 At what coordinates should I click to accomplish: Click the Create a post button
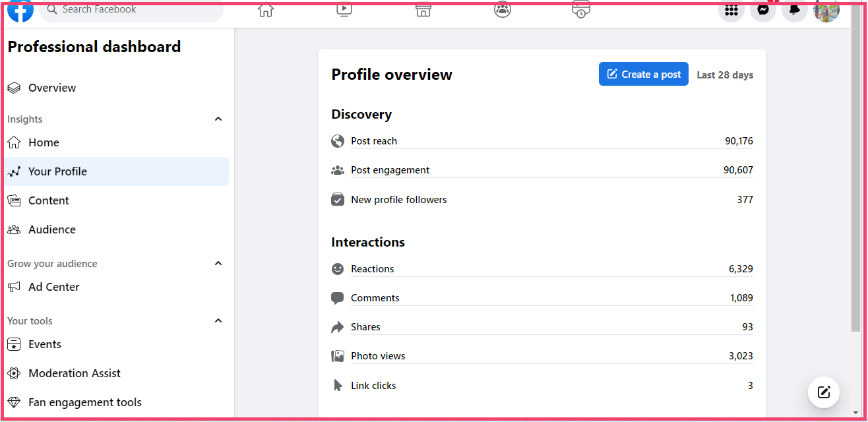[644, 75]
